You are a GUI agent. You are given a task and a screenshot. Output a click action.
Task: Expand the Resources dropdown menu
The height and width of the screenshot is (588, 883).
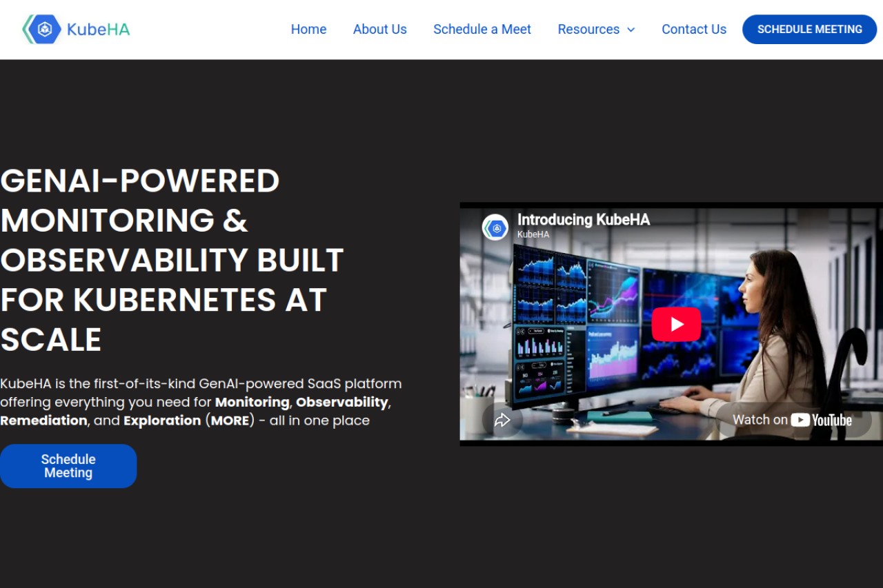[x=596, y=30]
